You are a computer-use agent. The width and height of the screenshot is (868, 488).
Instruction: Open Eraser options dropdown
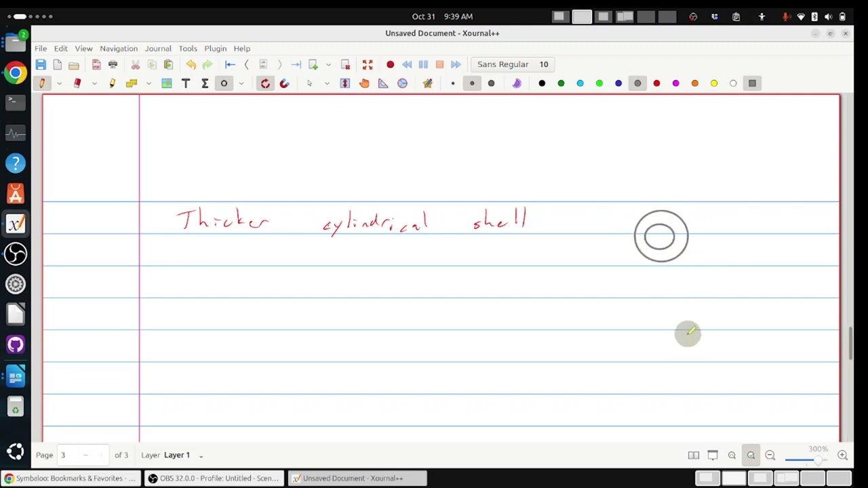click(x=94, y=83)
